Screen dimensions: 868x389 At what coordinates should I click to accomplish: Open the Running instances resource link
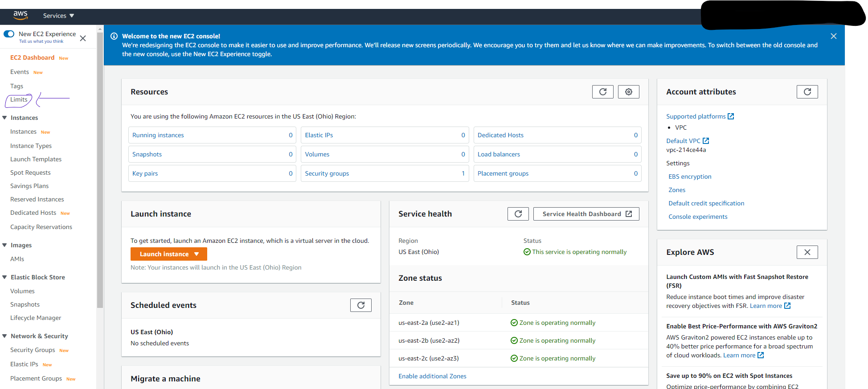(x=158, y=135)
